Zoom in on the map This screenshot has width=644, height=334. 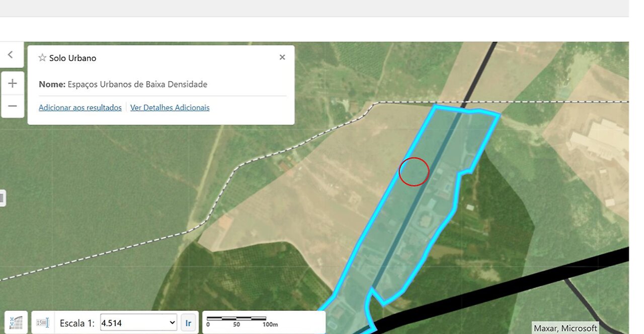[x=12, y=83]
